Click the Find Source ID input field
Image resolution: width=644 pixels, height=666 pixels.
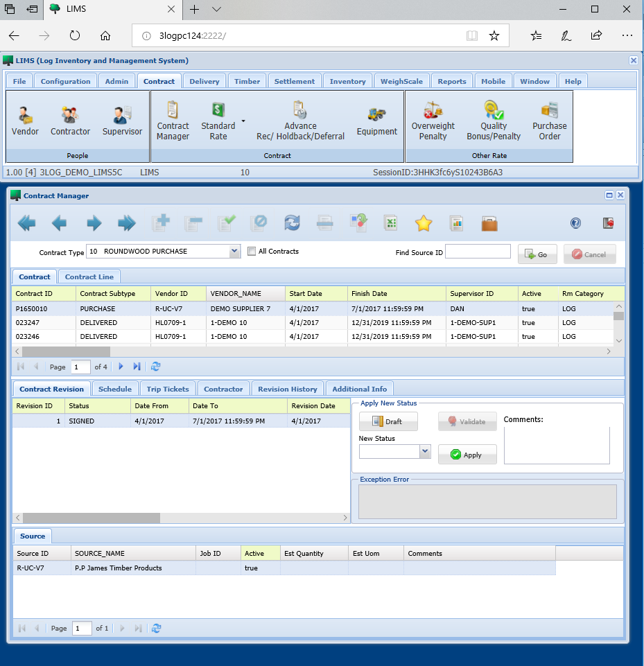[478, 252]
